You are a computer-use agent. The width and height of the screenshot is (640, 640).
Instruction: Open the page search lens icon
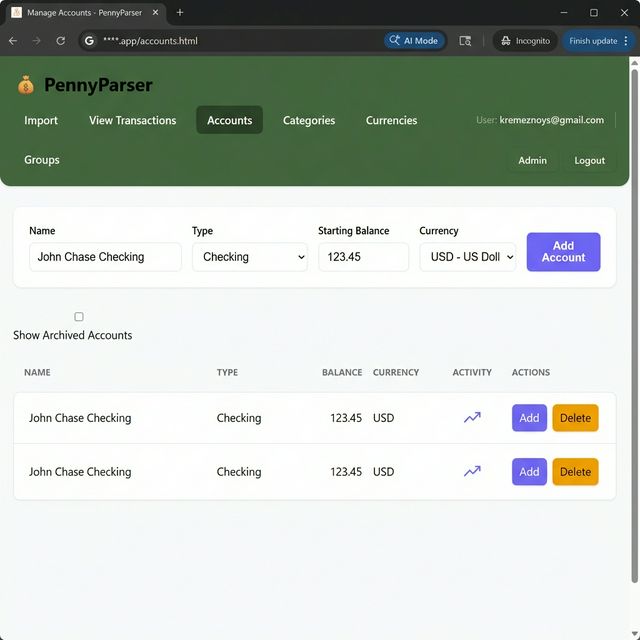pos(465,41)
